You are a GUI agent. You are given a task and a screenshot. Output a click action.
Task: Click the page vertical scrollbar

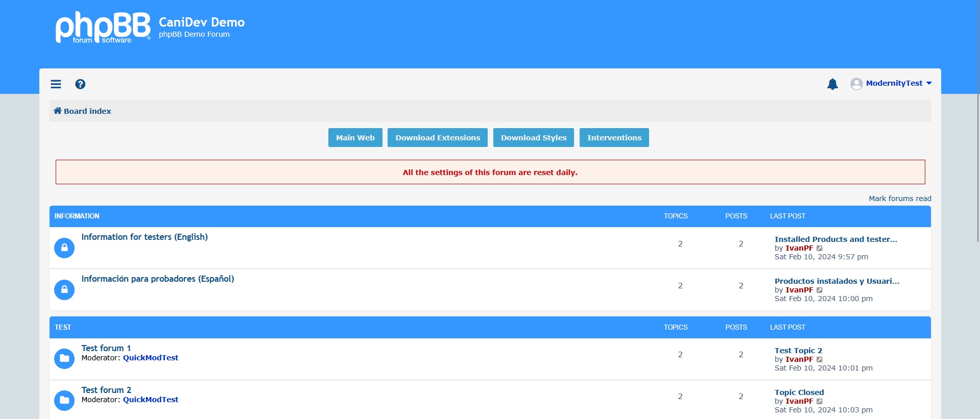977,204
